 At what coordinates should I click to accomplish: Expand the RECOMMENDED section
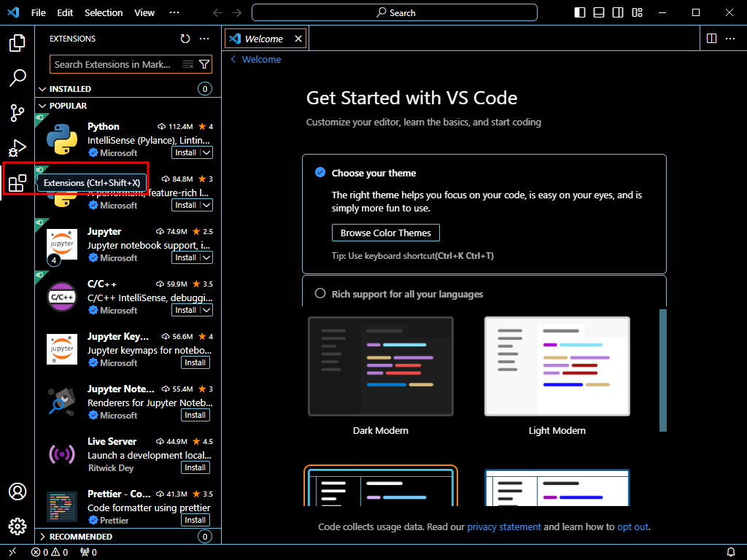tap(42, 537)
